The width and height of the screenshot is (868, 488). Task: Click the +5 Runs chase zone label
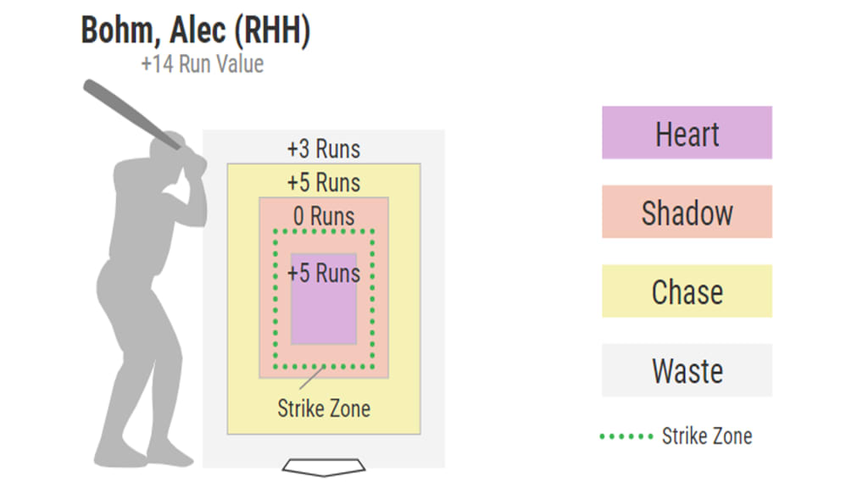click(324, 183)
